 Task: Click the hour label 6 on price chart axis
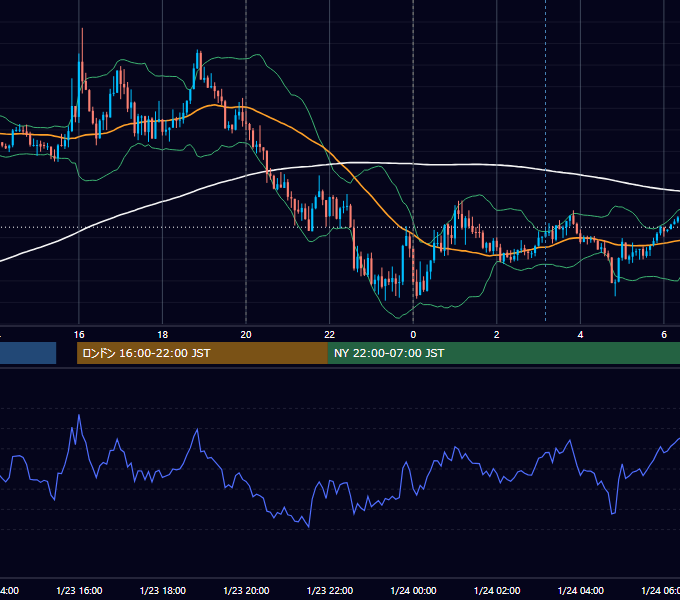tap(664, 335)
